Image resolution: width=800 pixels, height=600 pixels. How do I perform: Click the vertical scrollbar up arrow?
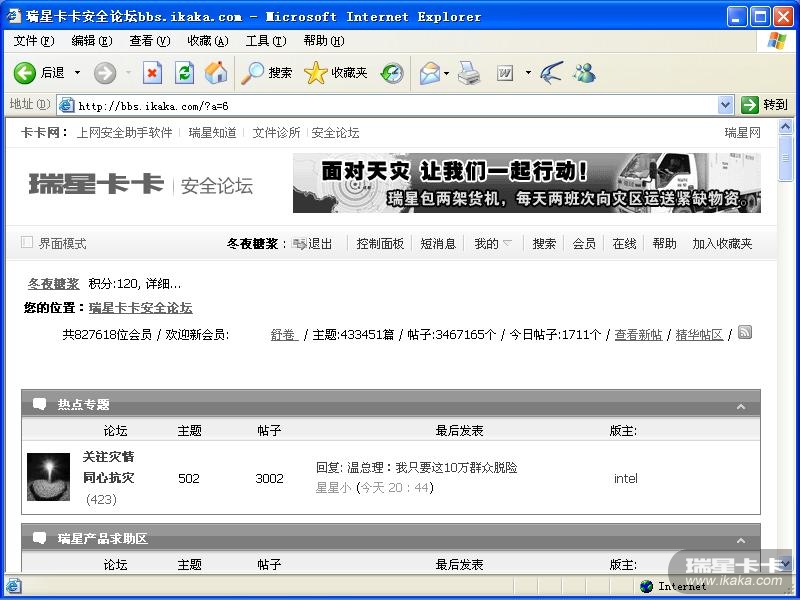click(786, 126)
